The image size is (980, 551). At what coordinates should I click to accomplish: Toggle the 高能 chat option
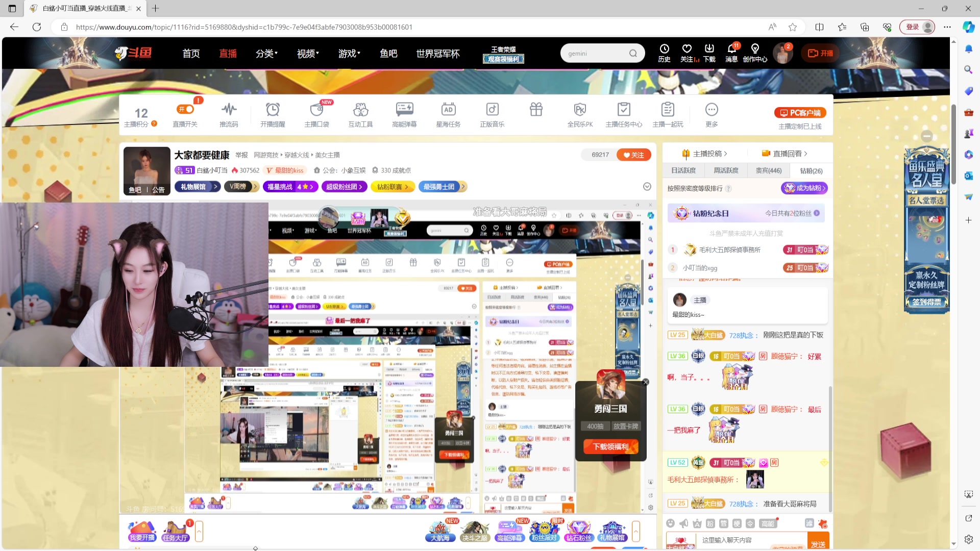(x=768, y=523)
